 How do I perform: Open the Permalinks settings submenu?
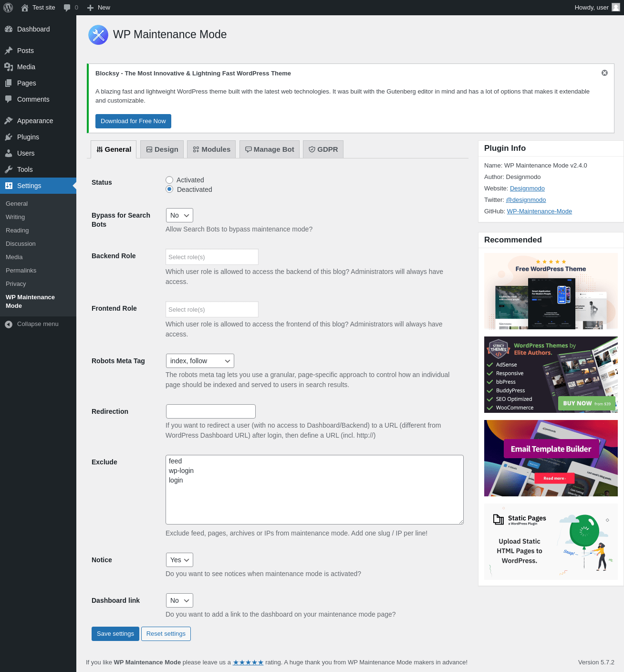(x=21, y=271)
